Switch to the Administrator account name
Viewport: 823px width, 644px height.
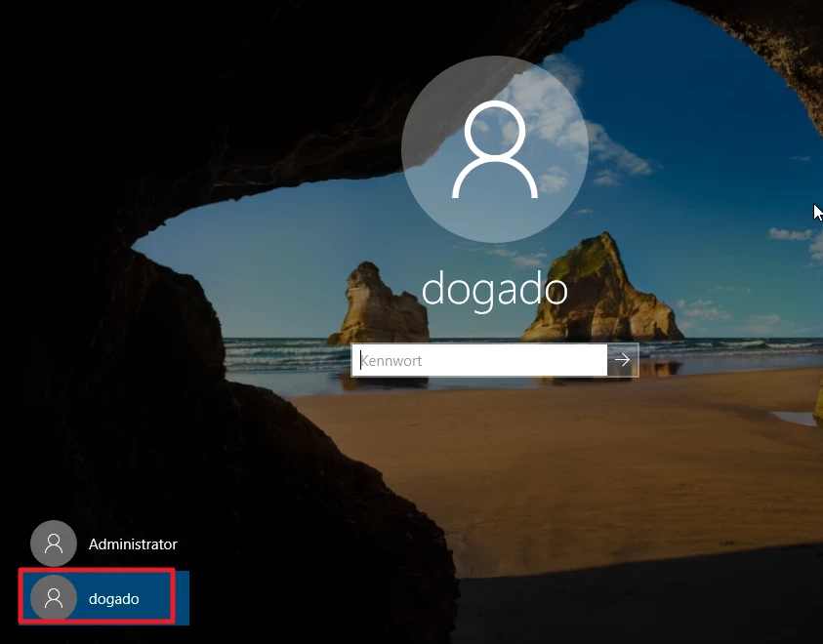pos(133,543)
